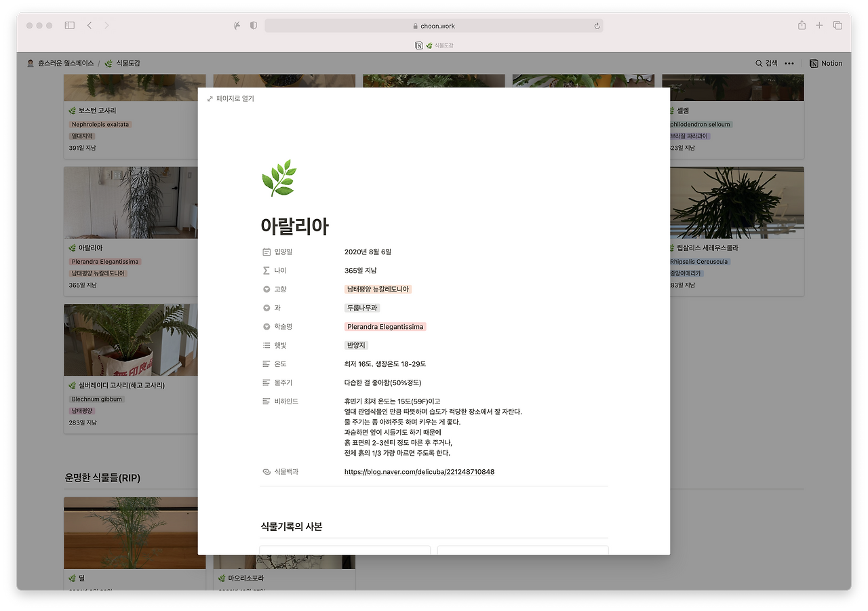Click the 식물기록의 사본 heading
868x611 pixels.
pos(292,527)
